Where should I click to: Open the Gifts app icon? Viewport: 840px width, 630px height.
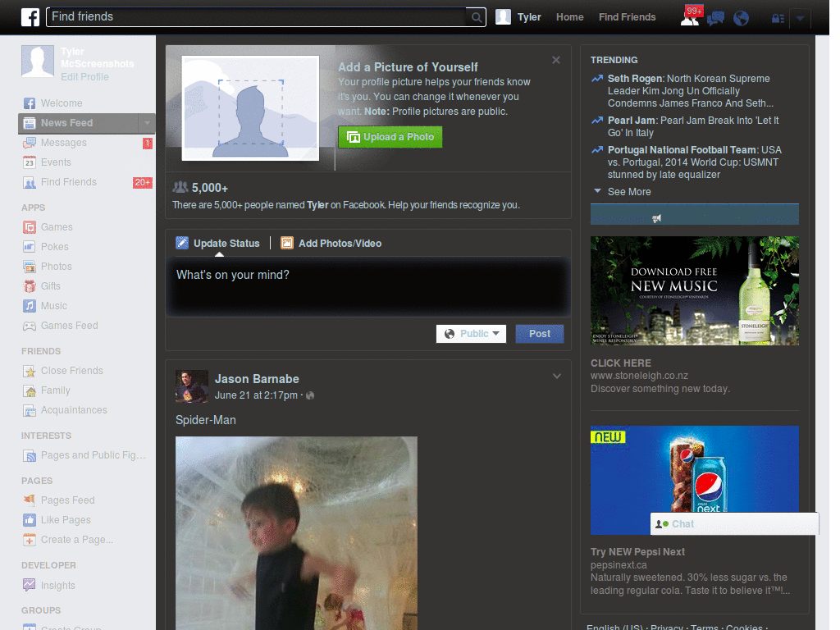(x=30, y=286)
